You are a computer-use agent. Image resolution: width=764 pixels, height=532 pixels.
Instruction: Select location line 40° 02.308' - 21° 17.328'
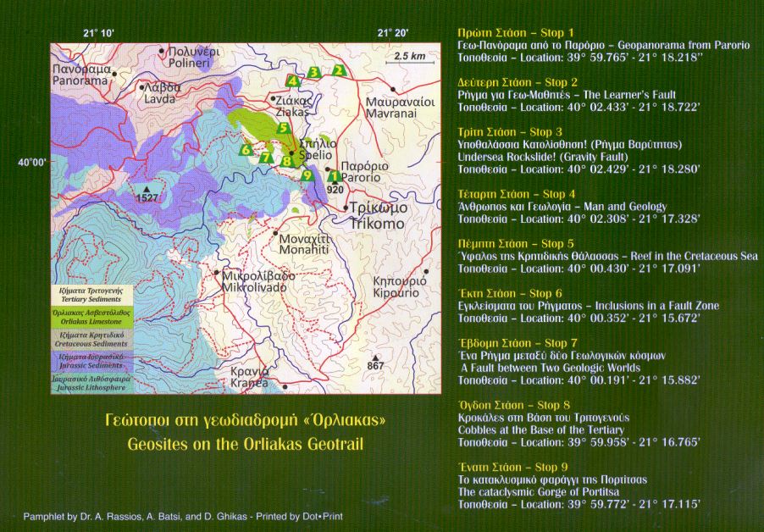click(x=579, y=219)
